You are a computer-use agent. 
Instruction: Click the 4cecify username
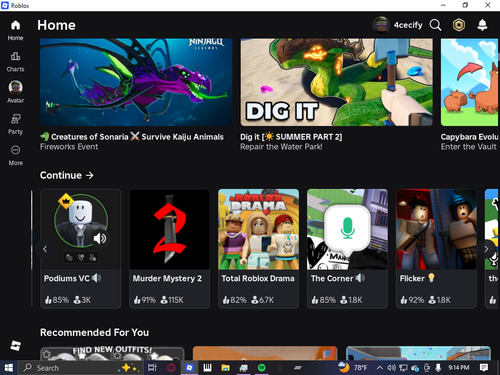click(408, 25)
